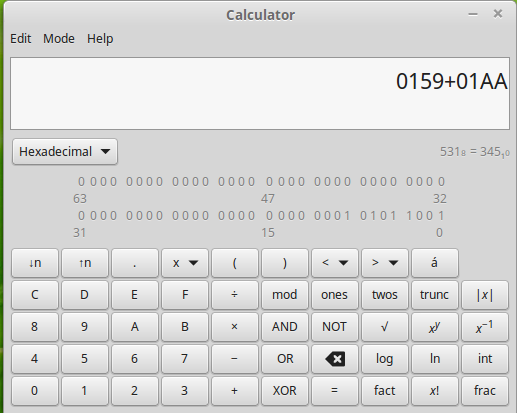Click the reciprocal x⁻¹ button

click(x=485, y=327)
